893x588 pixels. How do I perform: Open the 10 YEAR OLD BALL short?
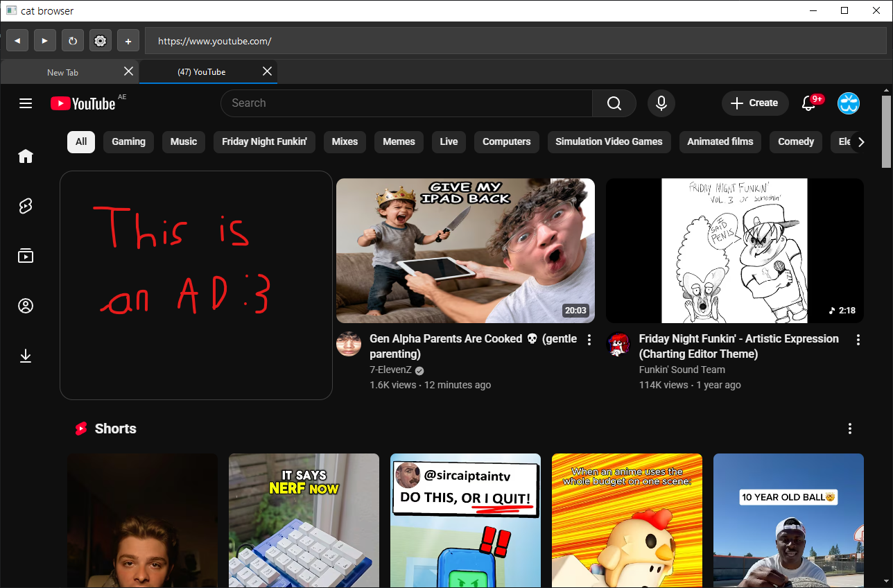click(788, 521)
